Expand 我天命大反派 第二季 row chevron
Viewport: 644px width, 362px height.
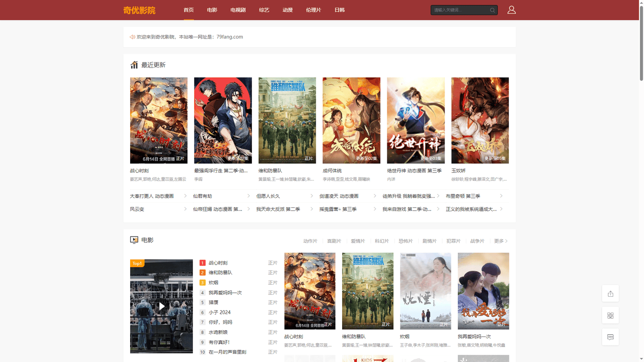pos(312,209)
